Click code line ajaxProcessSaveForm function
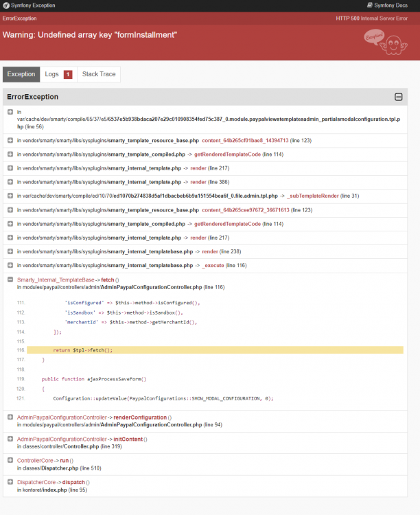The height and width of the screenshot is (515, 420). [94, 379]
